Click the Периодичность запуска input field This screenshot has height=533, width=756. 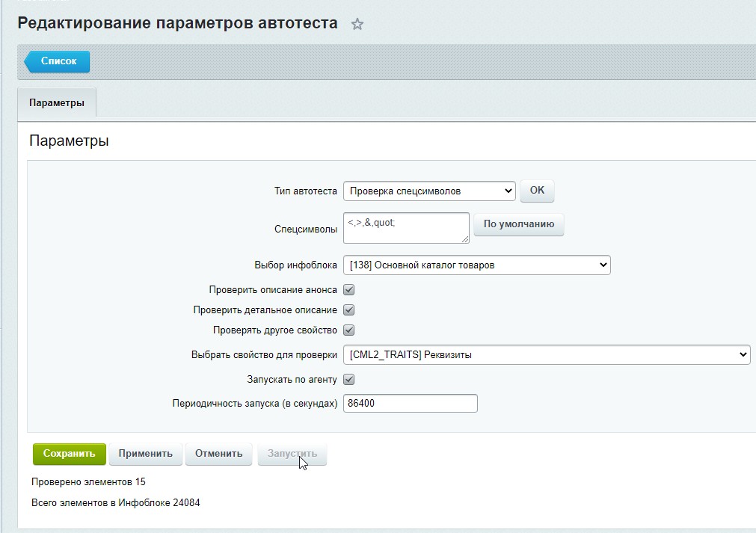[411, 404]
